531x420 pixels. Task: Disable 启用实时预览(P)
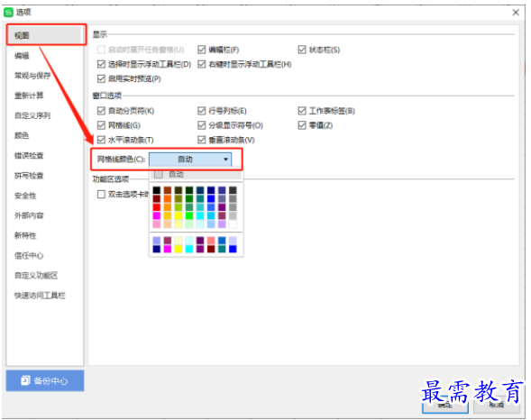[x=101, y=78]
